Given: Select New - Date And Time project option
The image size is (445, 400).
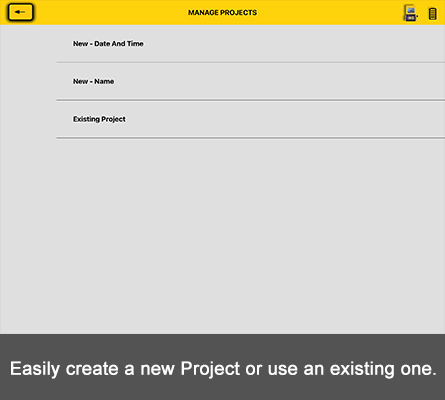Looking at the screenshot, I should (251, 44).
